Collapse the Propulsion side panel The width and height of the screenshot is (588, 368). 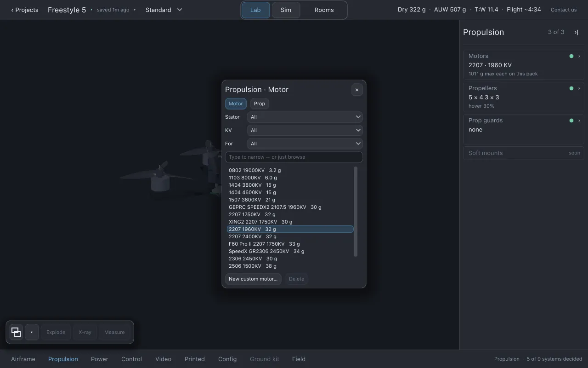(x=576, y=32)
